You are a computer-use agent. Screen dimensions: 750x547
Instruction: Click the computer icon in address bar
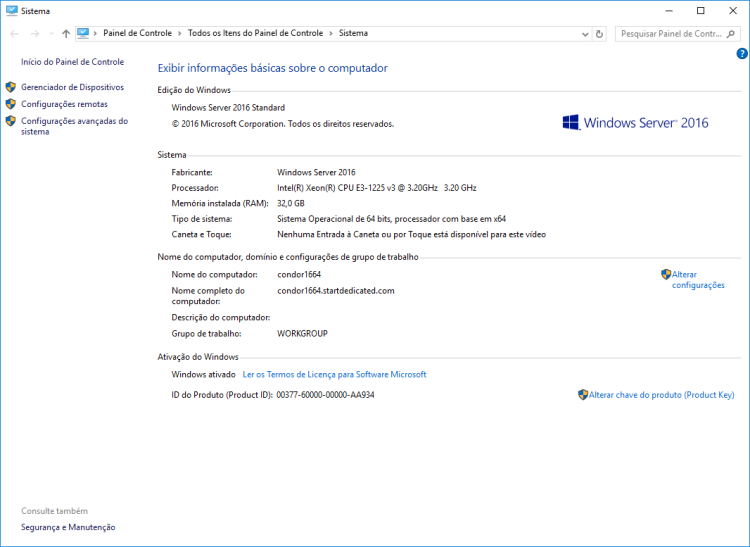click(83, 33)
